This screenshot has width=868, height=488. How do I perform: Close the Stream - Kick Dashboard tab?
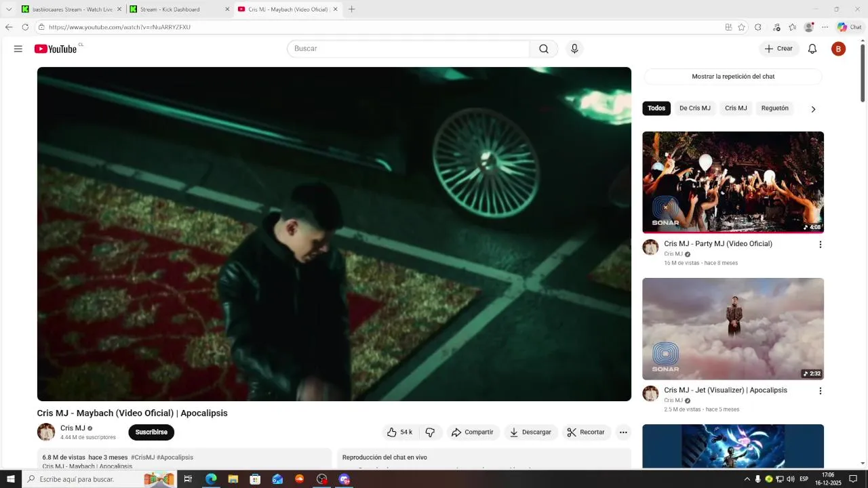pos(227,9)
